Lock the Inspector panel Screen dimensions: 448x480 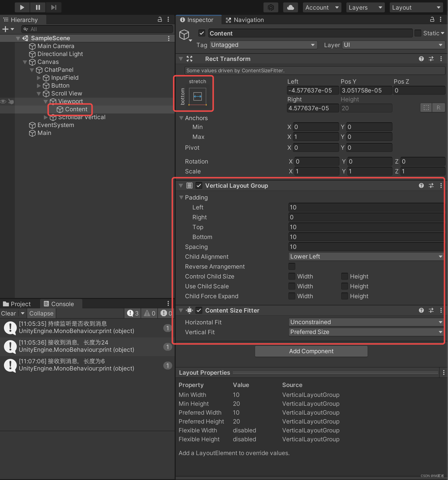[x=432, y=19]
